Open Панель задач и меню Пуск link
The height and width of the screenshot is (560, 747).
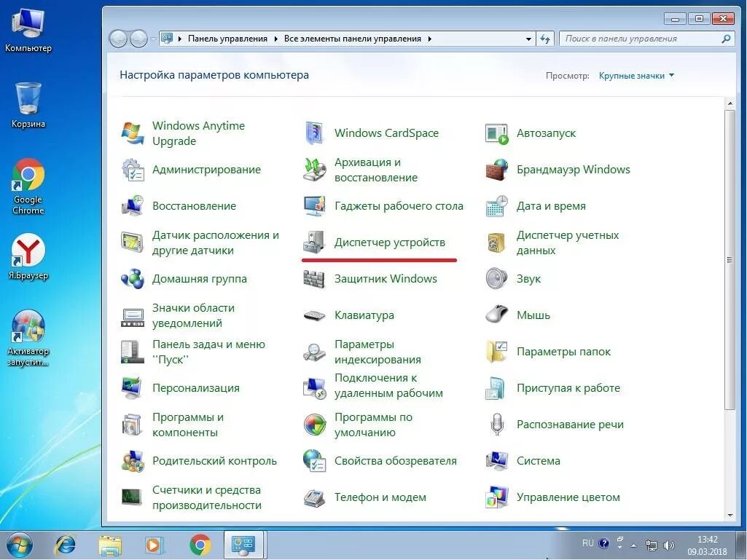[208, 352]
